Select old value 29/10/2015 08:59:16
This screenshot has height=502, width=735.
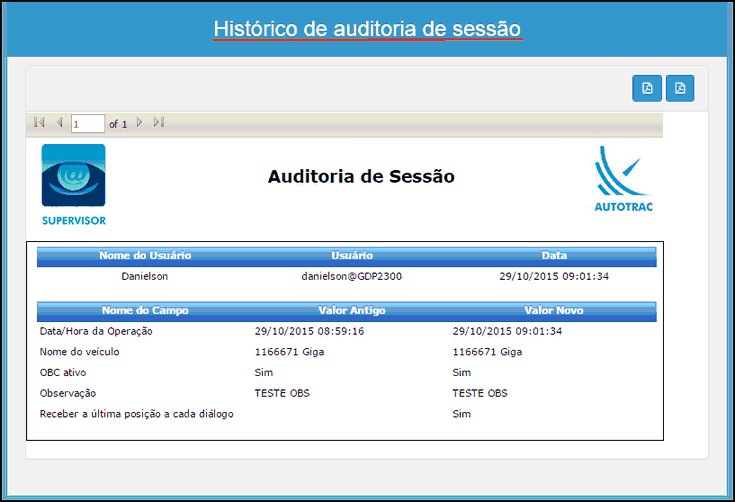[309, 331]
